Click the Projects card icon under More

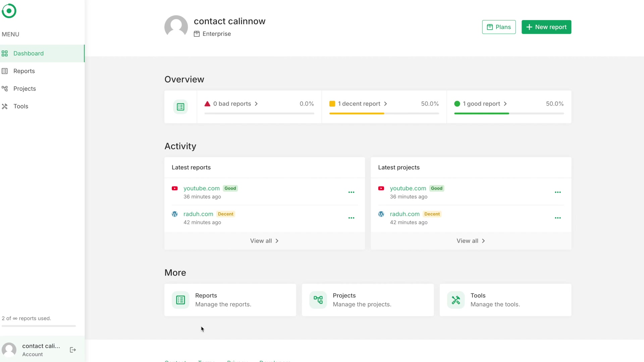tap(318, 300)
